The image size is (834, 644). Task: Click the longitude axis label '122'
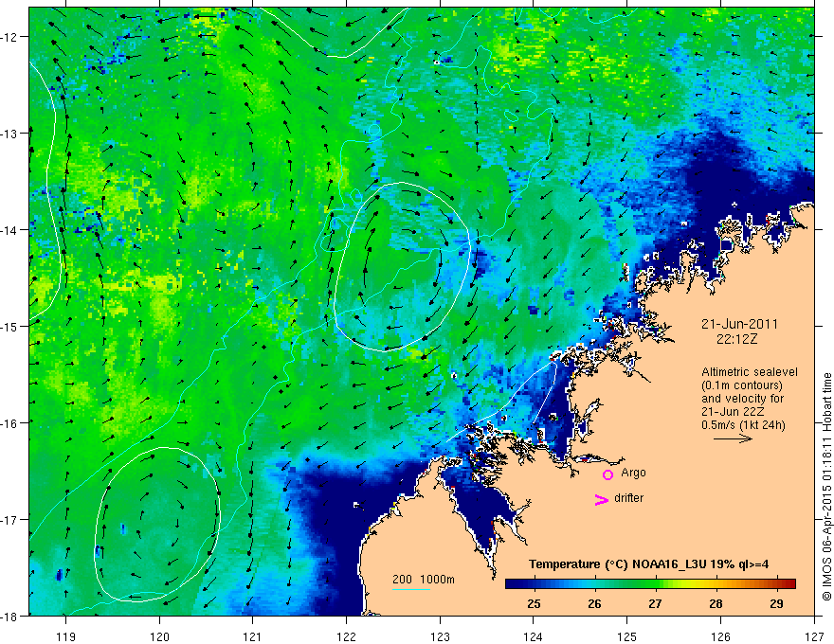(x=346, y=636)
